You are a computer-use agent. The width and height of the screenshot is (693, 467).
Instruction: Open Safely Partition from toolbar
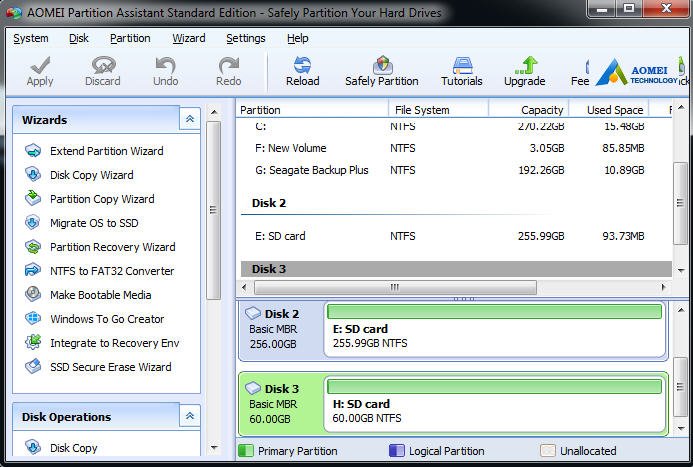(x=382, y=71)
